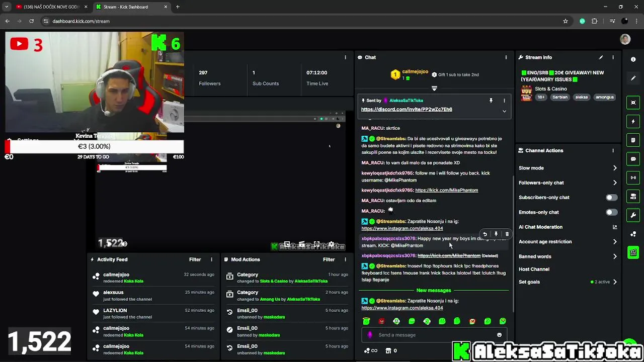This screenshot has width=644, height=362.
Task: Open the info icon in right sidebar
Action: tap(633, 59)
